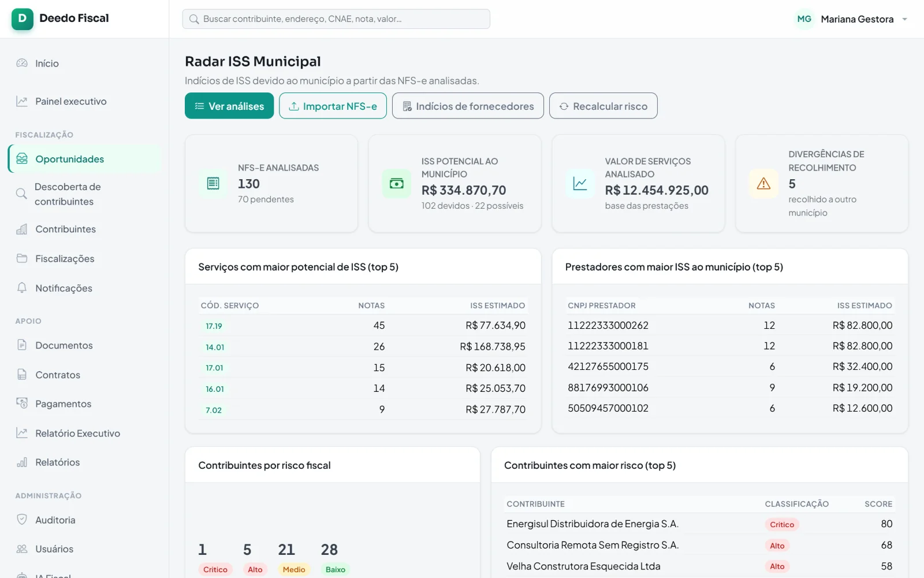Click the Deedo Fiscal logo icon
The width and height of the screenshot is (924, 578).
click(x=22, y=18)
